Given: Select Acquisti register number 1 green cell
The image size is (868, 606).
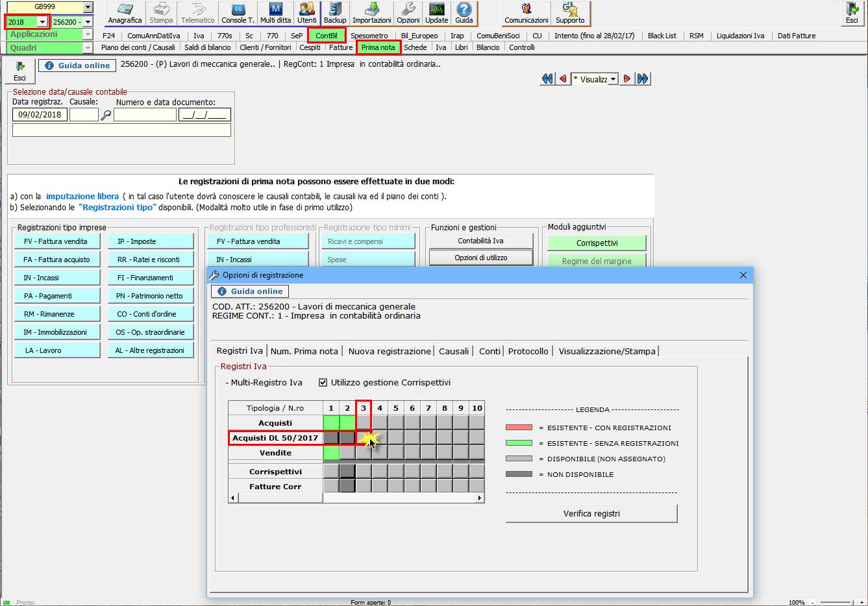Looking at the screenshot, I should (x=331, y=423).
